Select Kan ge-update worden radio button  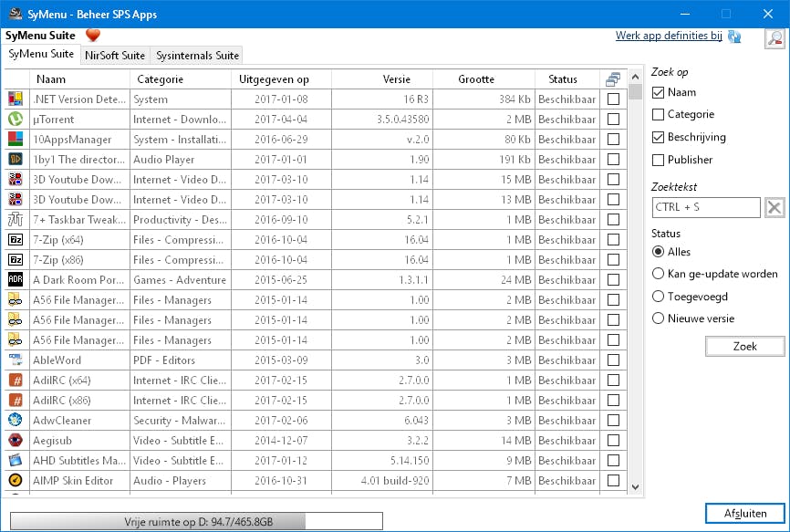(658, 274)
